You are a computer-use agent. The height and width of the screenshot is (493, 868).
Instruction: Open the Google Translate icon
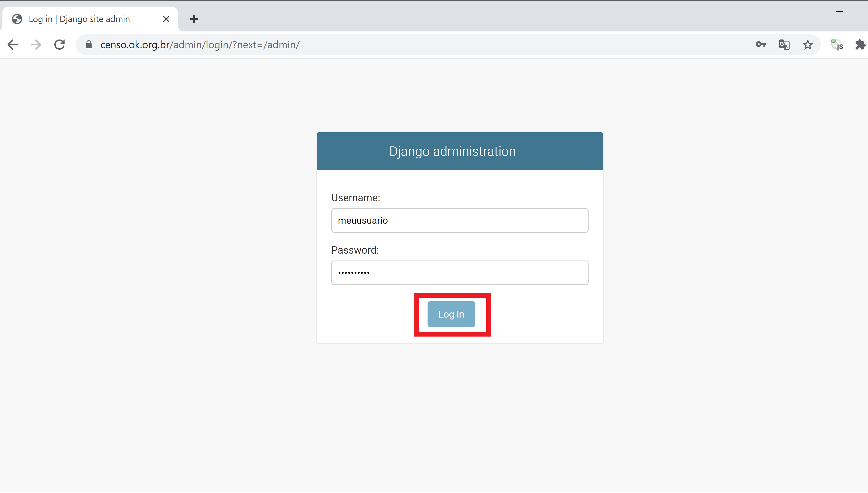click(x=784, y=45)
